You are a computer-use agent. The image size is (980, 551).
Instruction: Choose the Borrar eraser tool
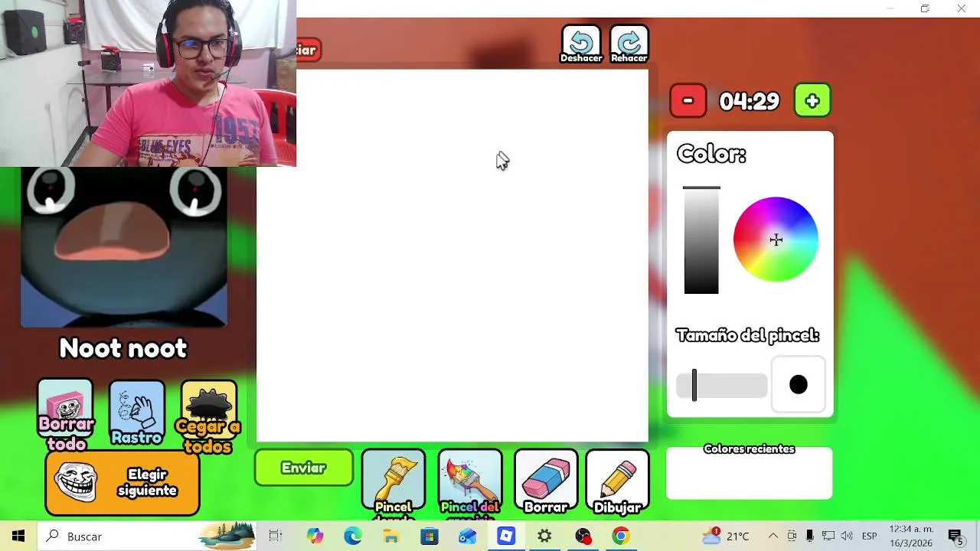pos(546,482)
